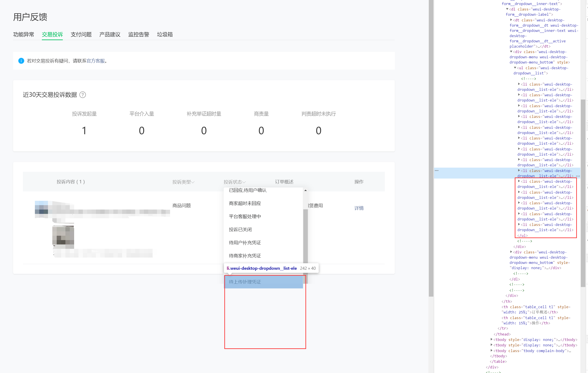Image resolution: width=588 pixels, height=373 pixels.
Task: Switch to the 支付问题 tab
Action: tap(81, 34)
